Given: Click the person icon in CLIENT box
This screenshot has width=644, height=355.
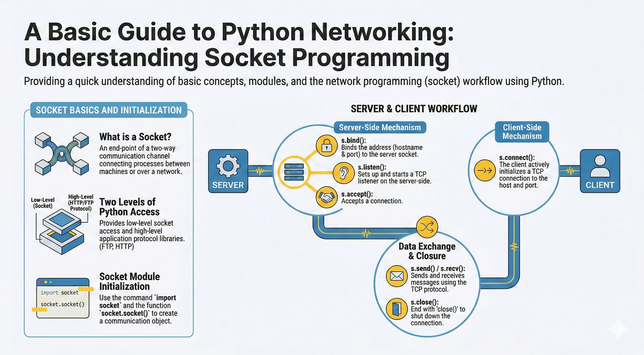Looking at the screenshot, I should pos(600,166).
